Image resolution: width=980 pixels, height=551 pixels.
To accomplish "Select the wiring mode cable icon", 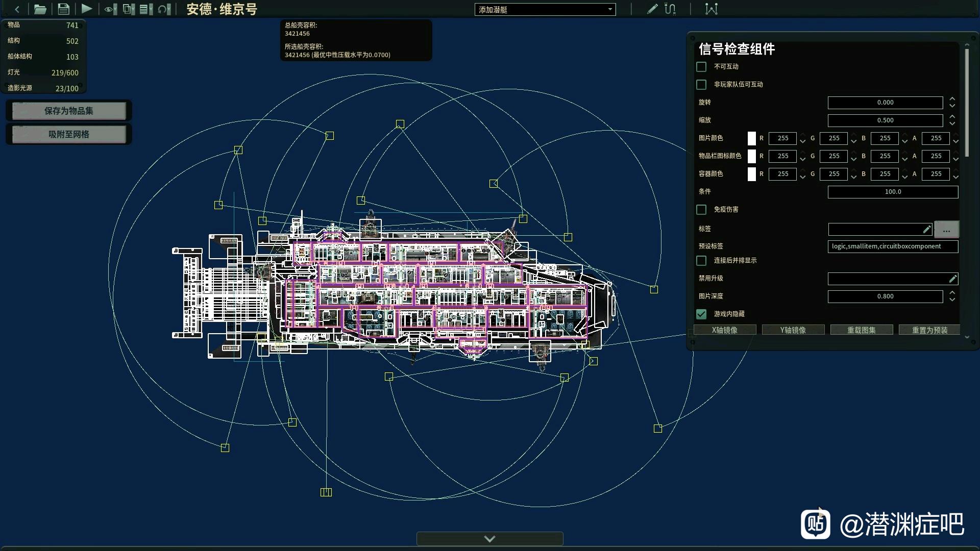I will [x=670, y=9].
